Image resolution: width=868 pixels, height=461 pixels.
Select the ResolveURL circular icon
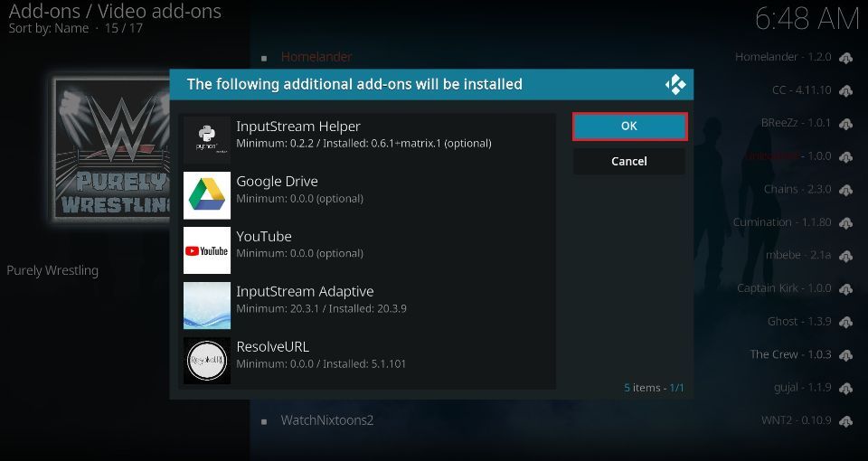tap(207, 361)
